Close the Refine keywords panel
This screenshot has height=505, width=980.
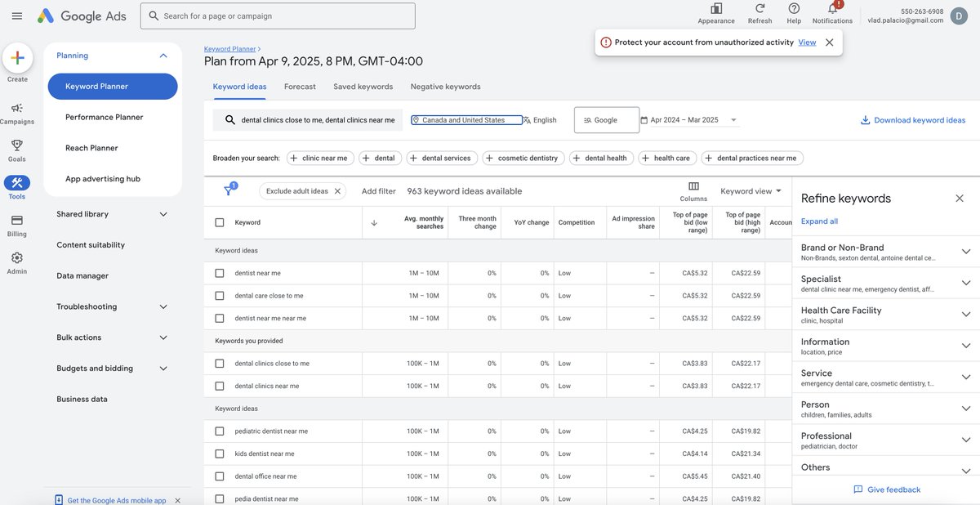(960, 199)
